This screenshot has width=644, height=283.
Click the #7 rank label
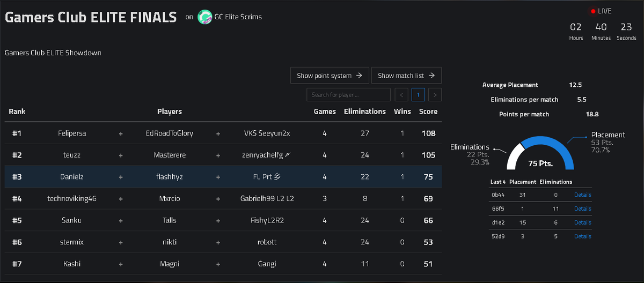[17, 264]
